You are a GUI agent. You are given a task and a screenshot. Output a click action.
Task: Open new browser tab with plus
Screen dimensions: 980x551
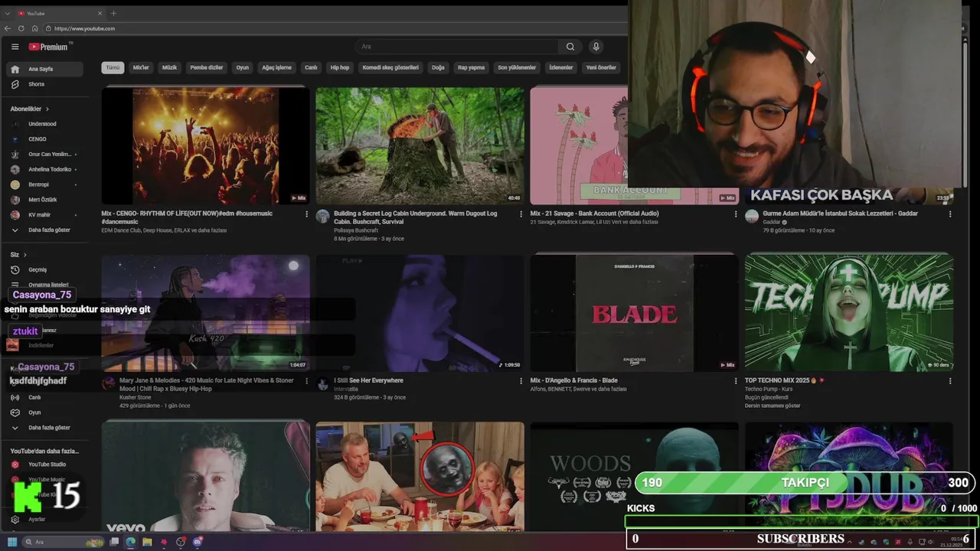[x=113, y=13]
